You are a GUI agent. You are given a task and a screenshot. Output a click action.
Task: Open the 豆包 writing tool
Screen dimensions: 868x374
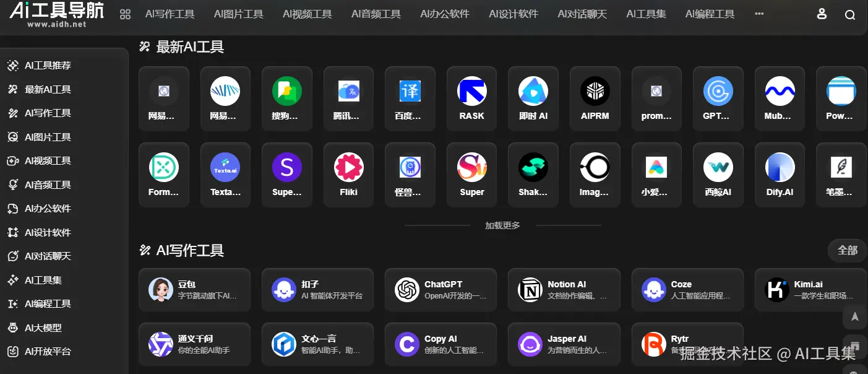(x=194, y=290)
